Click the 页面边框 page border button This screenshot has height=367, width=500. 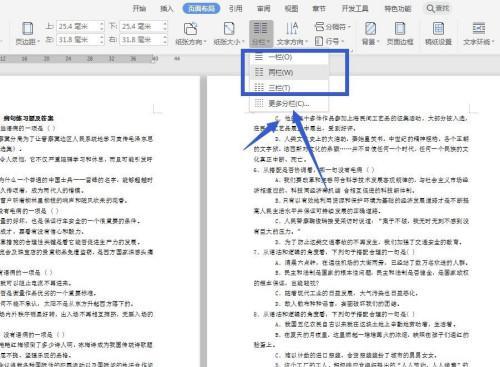pyautogui.click(x=400, y=33)
